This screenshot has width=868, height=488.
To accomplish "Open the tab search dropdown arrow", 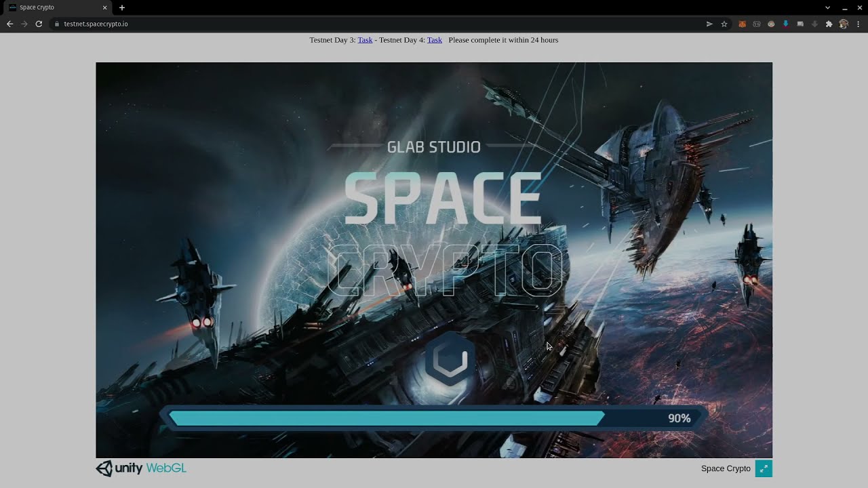I will pos(827,7).
